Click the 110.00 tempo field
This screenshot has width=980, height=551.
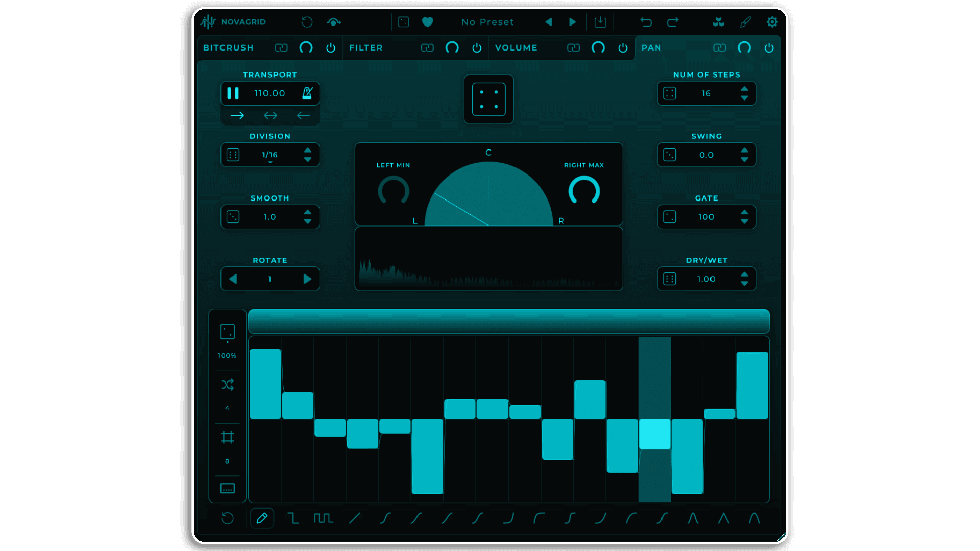tap(269, 93)
